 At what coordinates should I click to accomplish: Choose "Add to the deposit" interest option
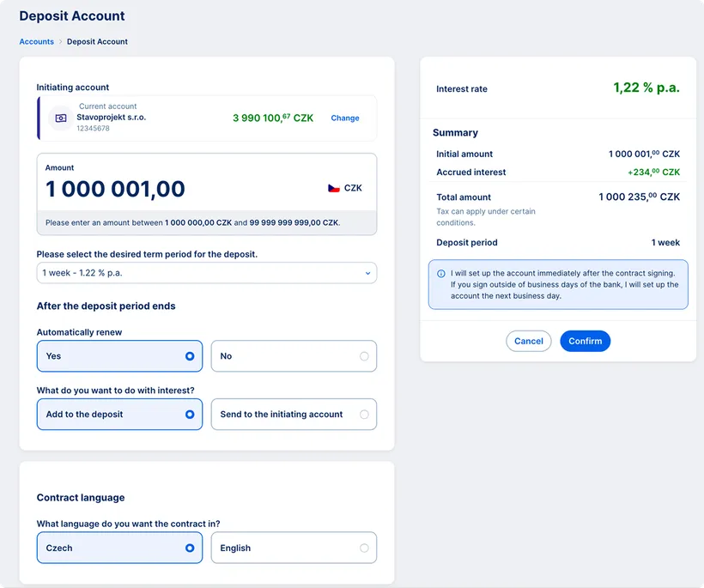[x=119, y=414]
